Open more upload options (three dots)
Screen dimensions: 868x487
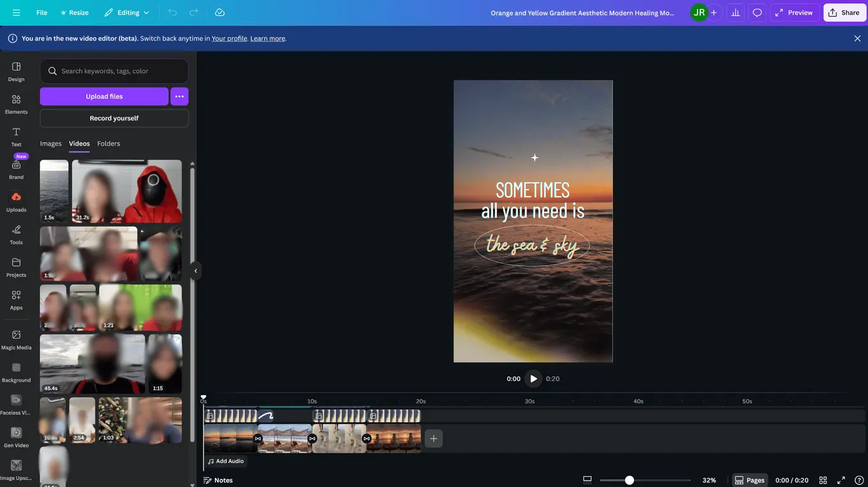[179, 96]
